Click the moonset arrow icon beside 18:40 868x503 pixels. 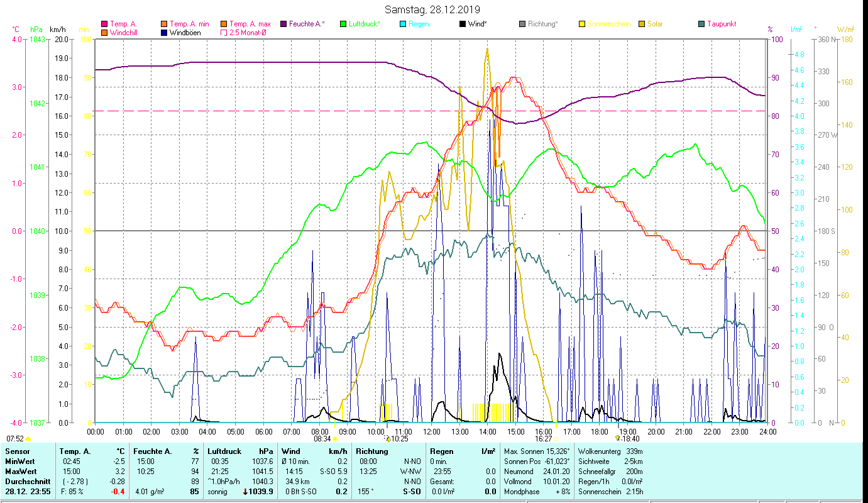[x=618, y=438]
